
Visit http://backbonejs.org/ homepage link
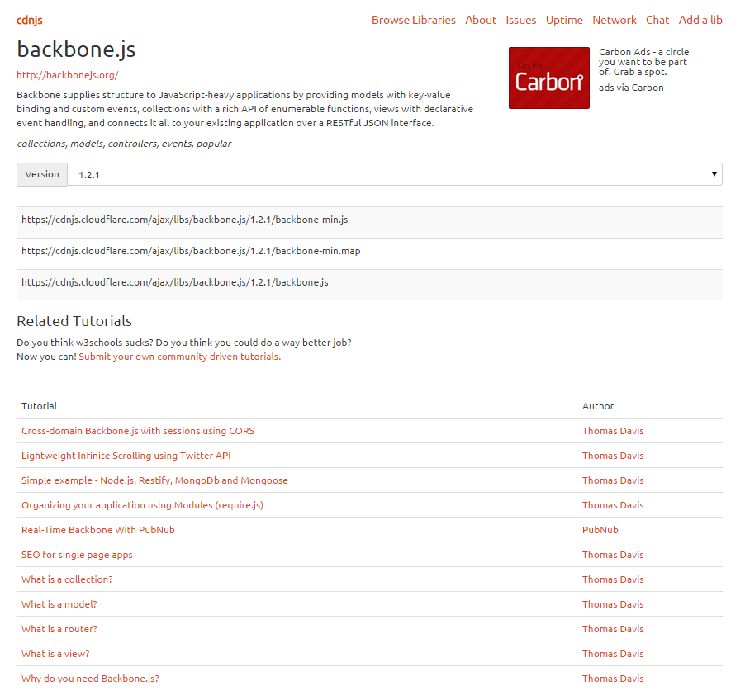[x=68, y=75]
